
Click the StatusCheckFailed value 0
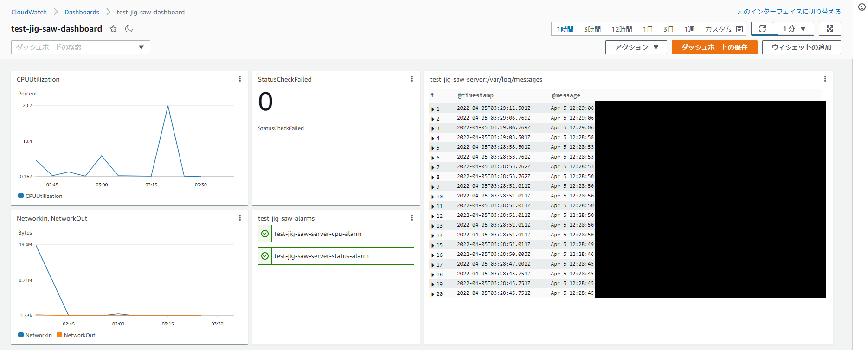(x=265, y=102)
